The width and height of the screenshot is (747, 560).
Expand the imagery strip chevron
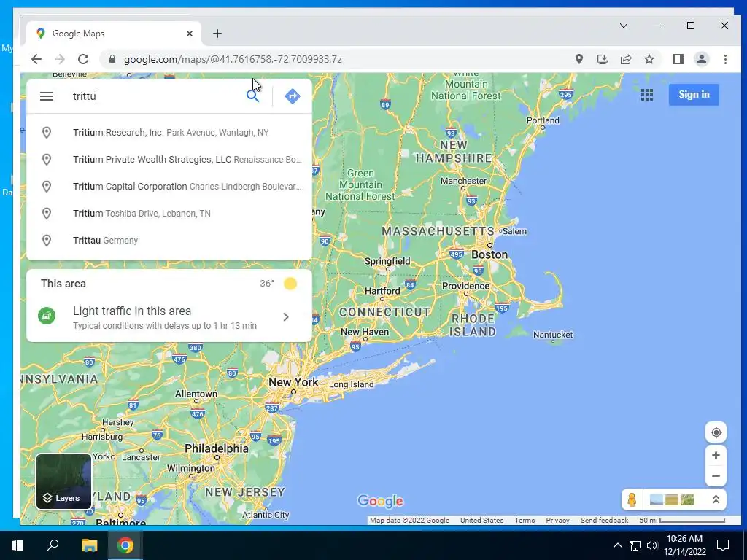tap(716, 499)
